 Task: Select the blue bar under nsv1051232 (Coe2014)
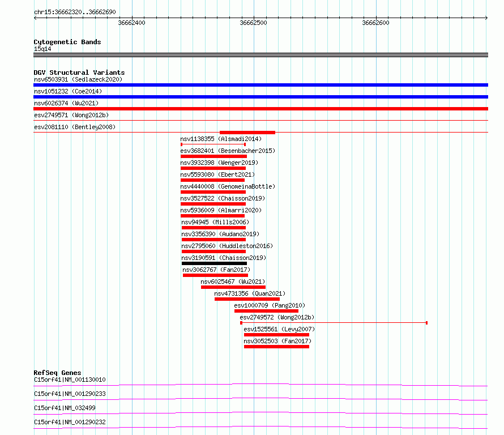pos(260,97)
